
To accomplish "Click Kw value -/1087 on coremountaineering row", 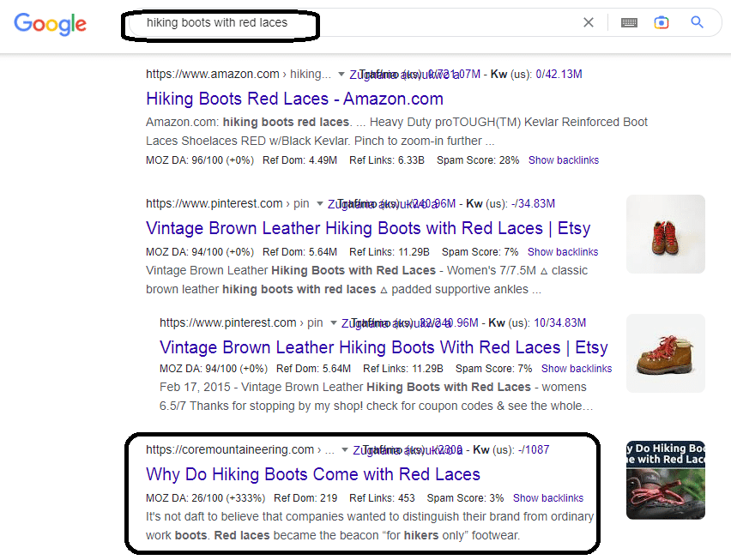I will tap(534, 449).
